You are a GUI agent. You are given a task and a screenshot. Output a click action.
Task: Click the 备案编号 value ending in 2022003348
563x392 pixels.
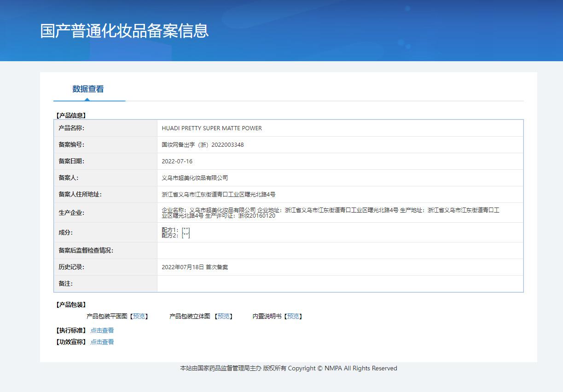pyautogui.click(x=203, y=145)
